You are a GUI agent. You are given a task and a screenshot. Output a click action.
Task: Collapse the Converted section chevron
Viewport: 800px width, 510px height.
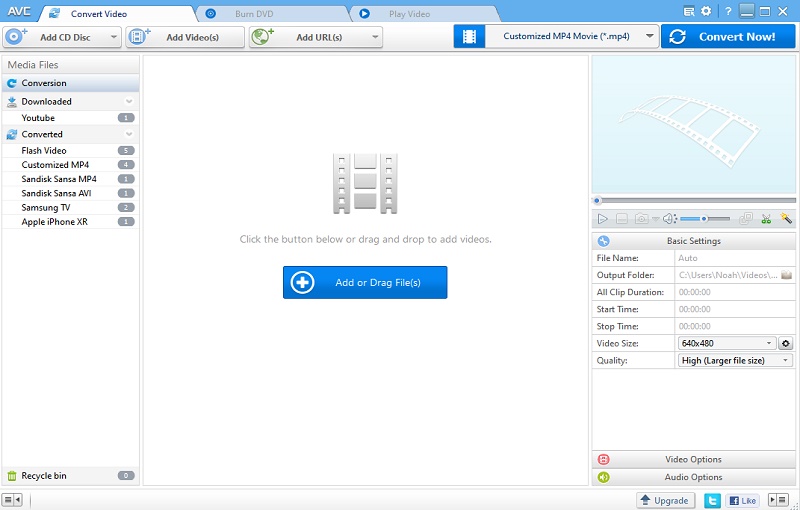129,134
